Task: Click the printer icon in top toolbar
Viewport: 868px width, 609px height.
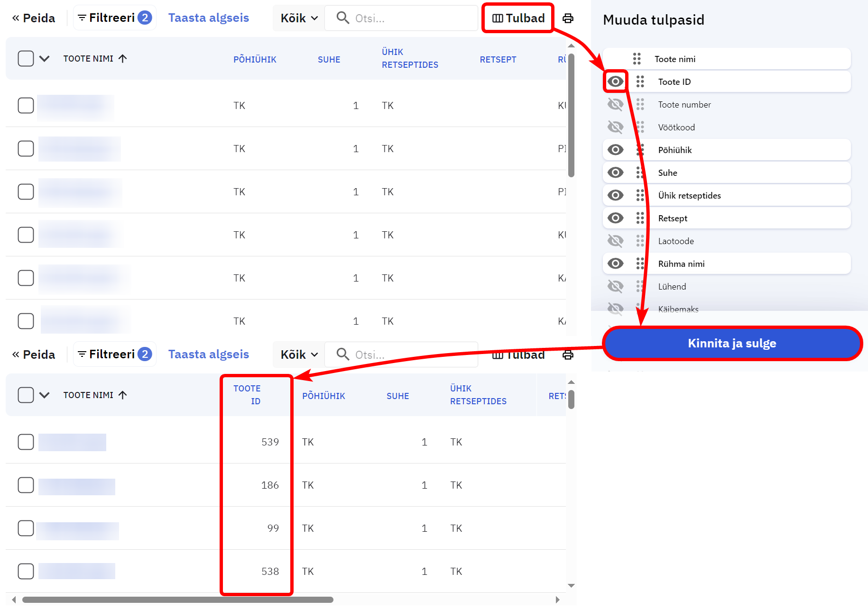Action: click(567, 18)
